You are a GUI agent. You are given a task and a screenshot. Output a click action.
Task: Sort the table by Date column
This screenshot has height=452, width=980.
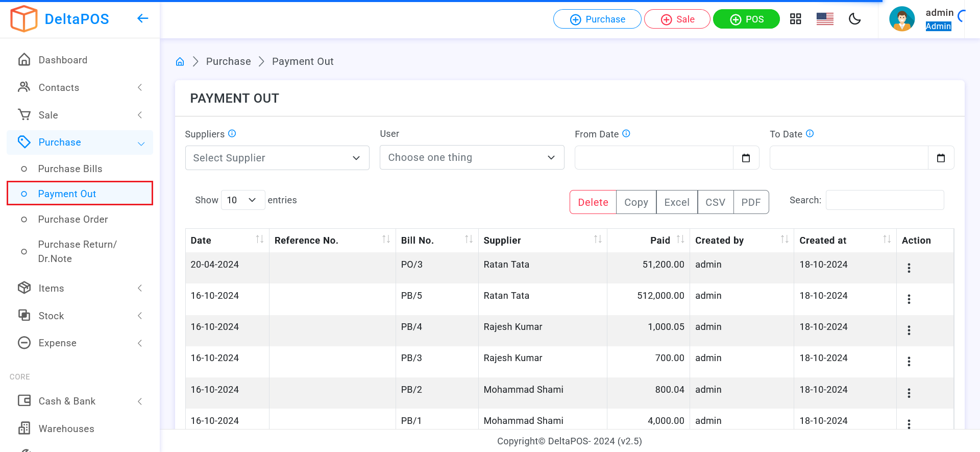(259, 240)
